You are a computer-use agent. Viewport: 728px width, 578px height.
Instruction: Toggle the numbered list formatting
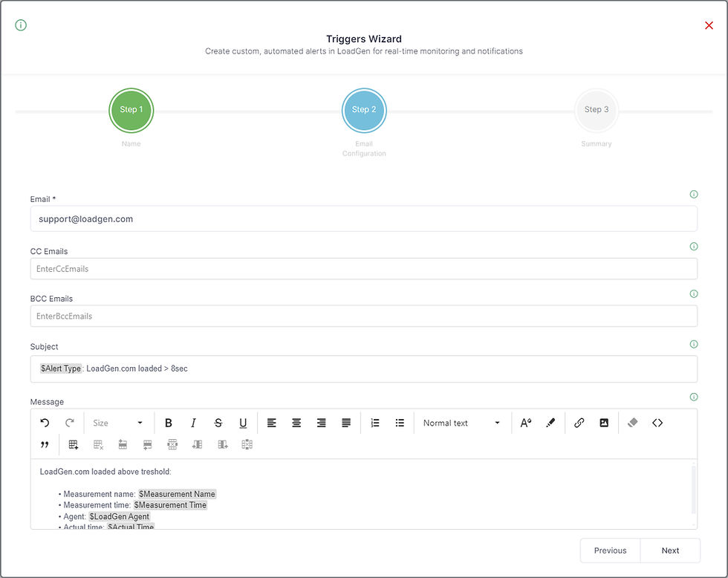tap(375, 422)
